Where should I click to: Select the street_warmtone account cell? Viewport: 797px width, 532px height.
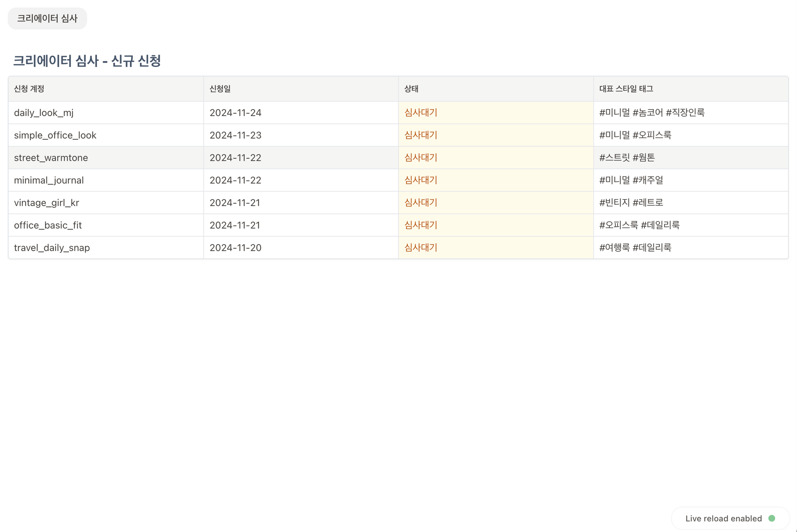51,158
